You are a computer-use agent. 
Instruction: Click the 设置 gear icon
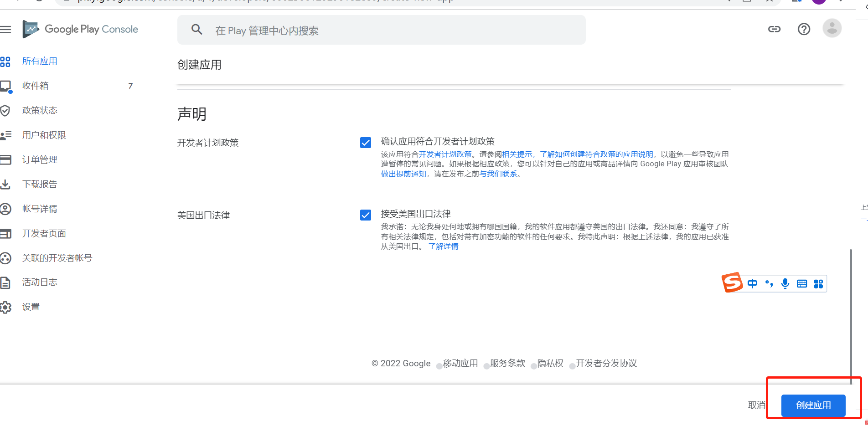click(5, 307)
